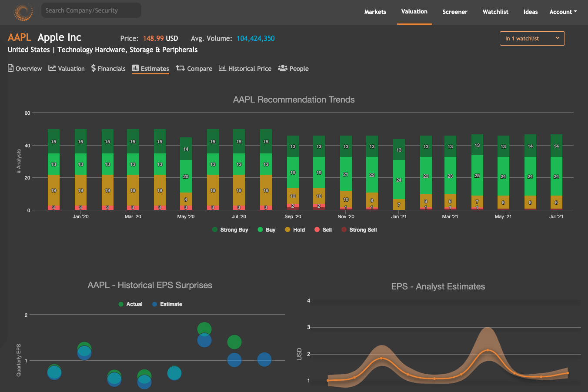The height and width of the screenshot is (392, 588).
Task: Toggle the Hold legend series
Action: click(295, 230)
